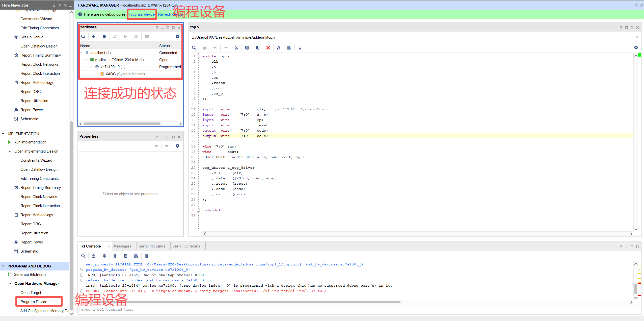The height and width of the screenshot is (321, 644).
Task: Open the search in the Hardware panel
Action: click(x=83, y=36)
